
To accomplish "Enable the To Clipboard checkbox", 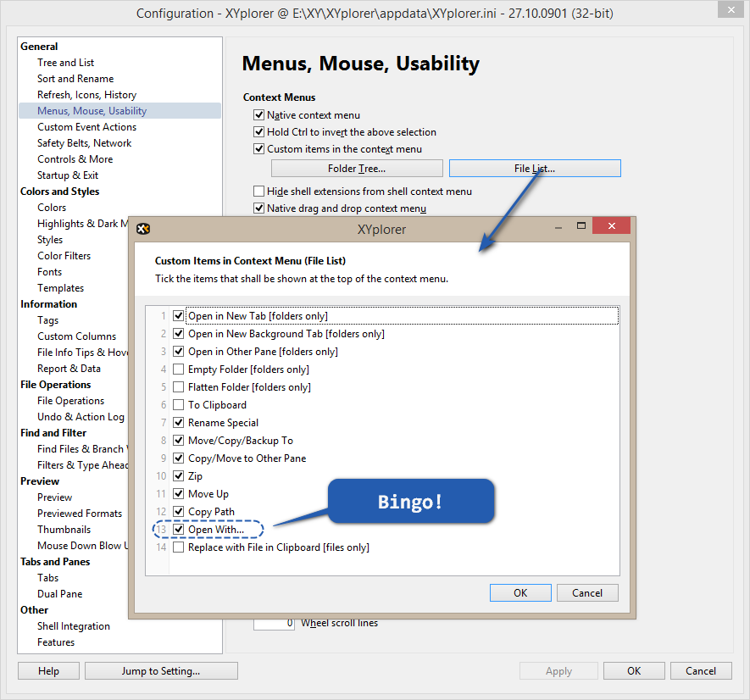I will (178, 405).
